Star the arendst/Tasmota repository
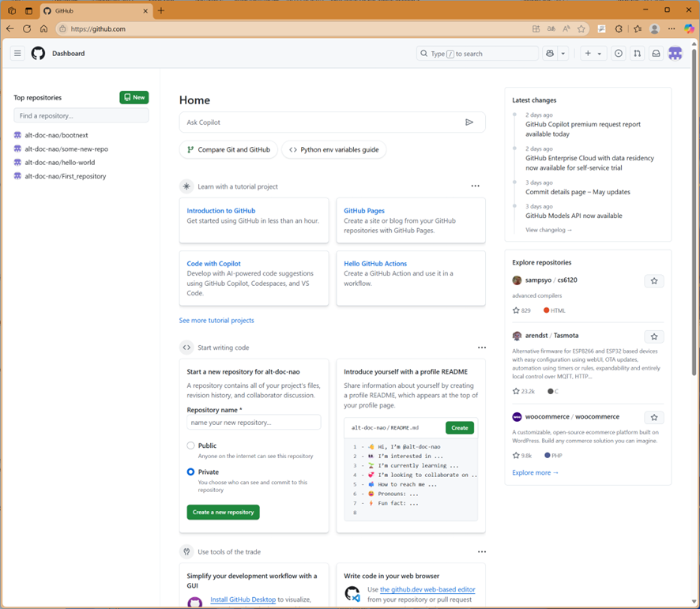The height and width of the screenshot is (609, 700). 654,336
